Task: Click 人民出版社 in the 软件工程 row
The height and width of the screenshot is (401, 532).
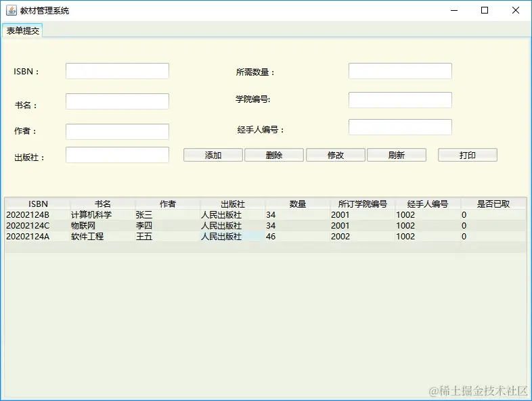Action: click(x=233, y=237)
